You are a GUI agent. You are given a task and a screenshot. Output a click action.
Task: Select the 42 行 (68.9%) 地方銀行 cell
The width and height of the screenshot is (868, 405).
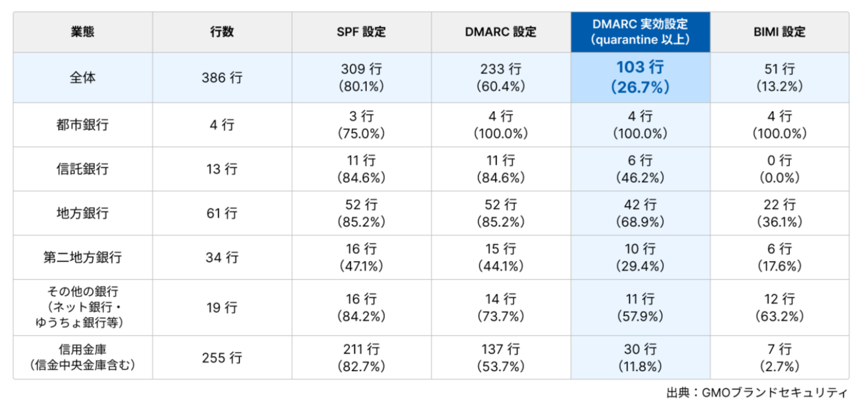point(641,213)
